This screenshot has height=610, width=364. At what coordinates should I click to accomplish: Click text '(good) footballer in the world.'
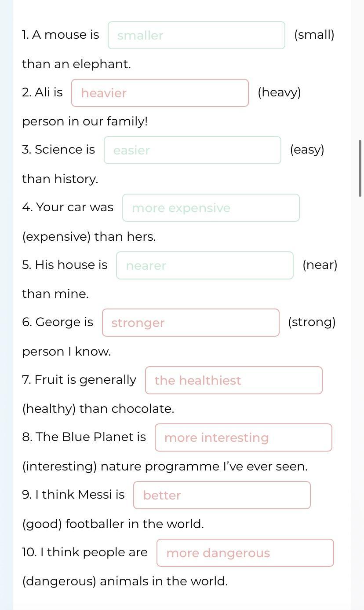point(113,524)
